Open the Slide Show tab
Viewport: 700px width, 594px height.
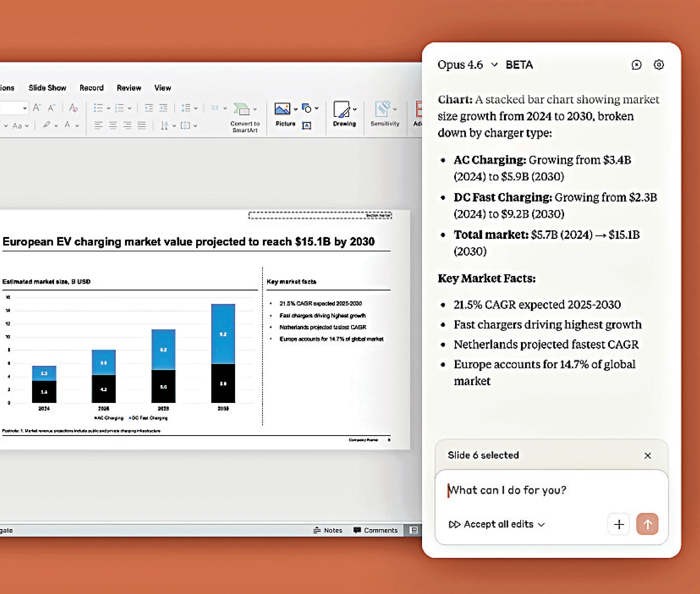tap(47, 88)
